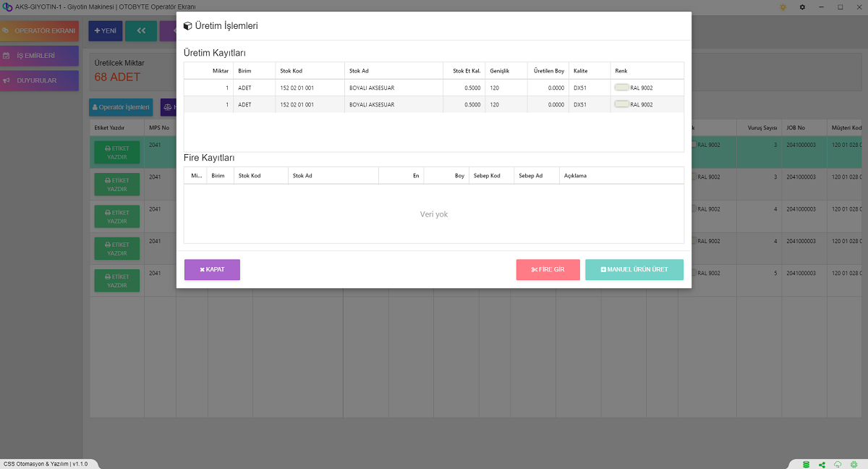The image size is (868, 469).
Task: Select OPERATÖR EKRANI in the sidebar
Action: [x=40, y=31]
